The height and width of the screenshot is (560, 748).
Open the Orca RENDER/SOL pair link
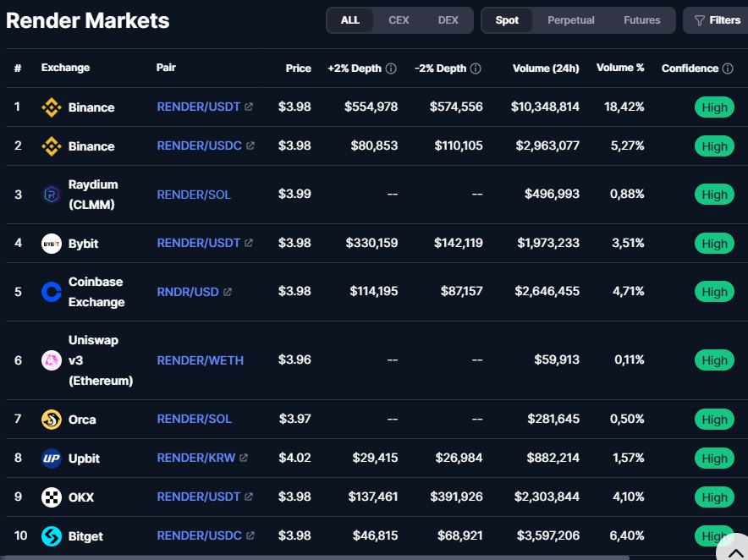(194, 419)
